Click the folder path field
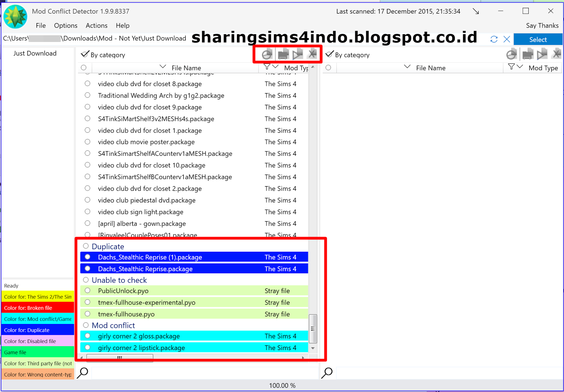Viewport: 564px width, 392px height. 95,38
